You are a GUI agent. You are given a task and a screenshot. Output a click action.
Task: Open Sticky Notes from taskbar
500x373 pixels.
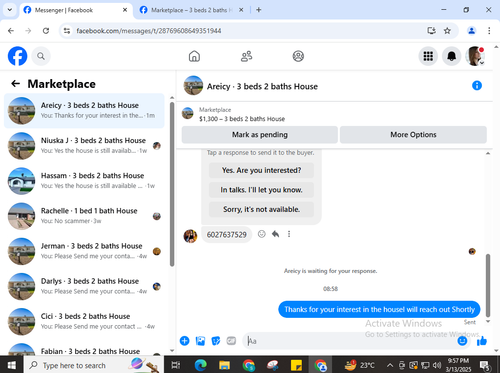[296, 365]
